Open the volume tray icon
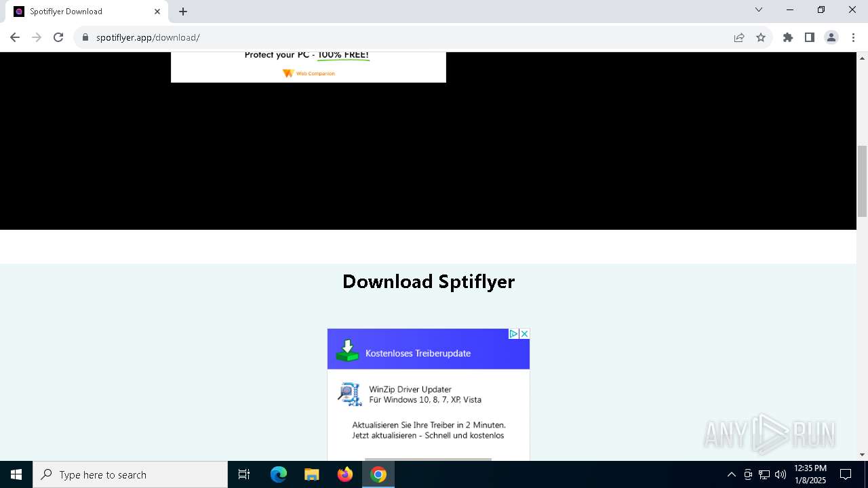868x488 pixels. click(781, 474)
